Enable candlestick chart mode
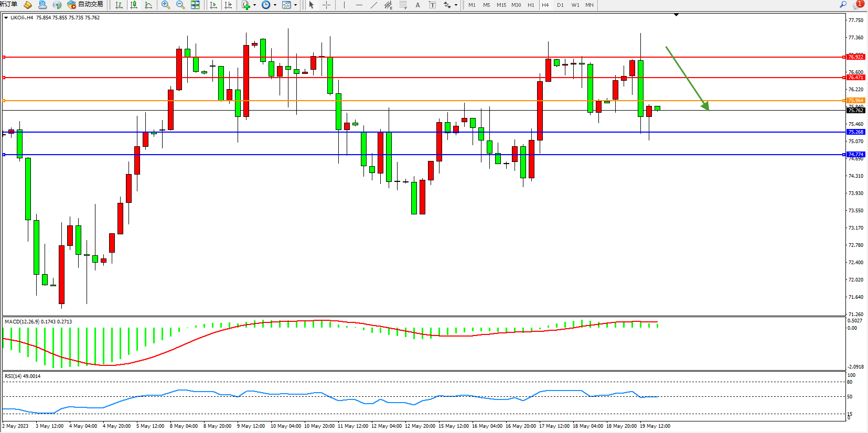Viewport: 868px width, 433px height. coord(134,5)
